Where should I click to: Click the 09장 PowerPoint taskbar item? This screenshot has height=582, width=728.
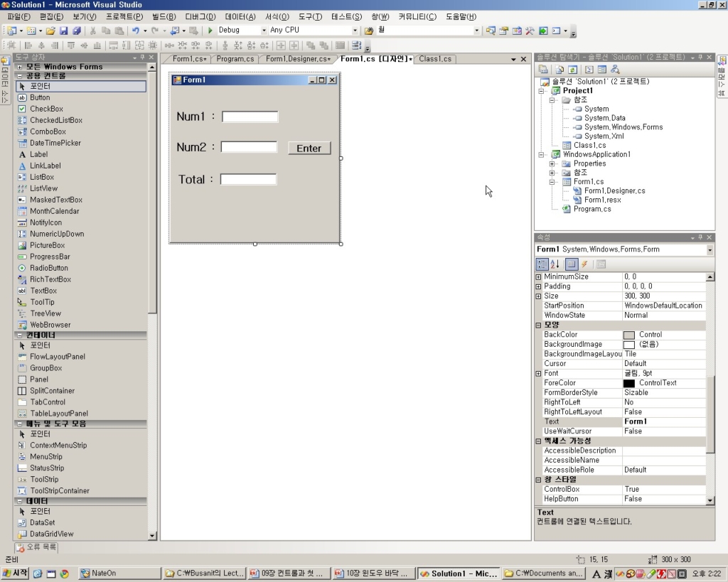pyautogui.click(x=289, y=573)
